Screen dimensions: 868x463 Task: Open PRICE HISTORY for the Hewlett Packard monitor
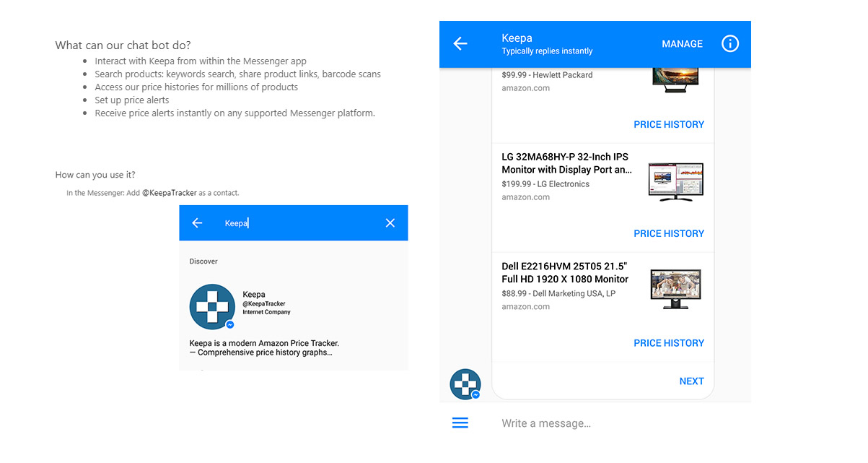coord(669,124)
